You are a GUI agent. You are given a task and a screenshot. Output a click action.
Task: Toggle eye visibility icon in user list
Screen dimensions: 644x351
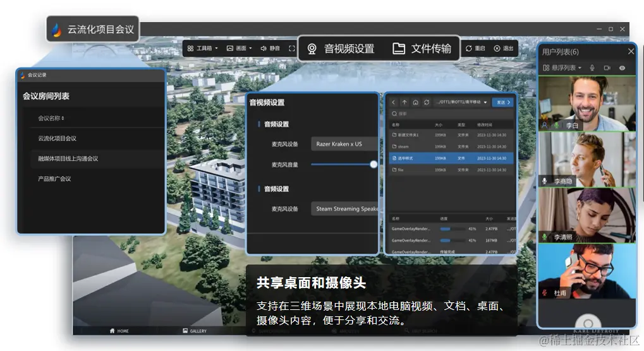point(623,68)
